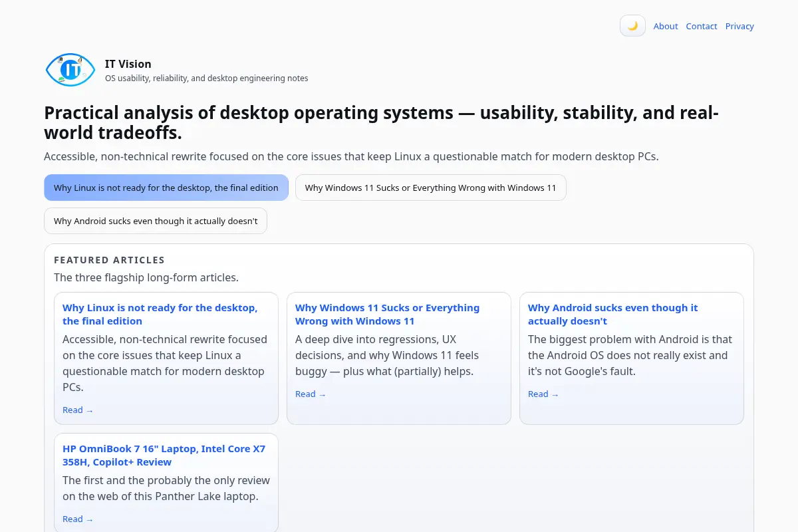Screen dimensions: 798x532
Task: Click the Android card description text
Action: pos(630,355)
